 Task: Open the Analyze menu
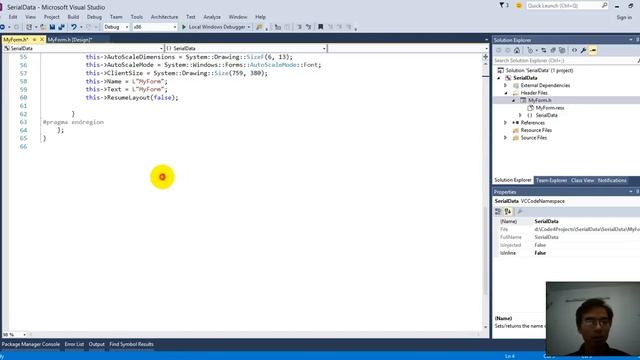[212, 17]
